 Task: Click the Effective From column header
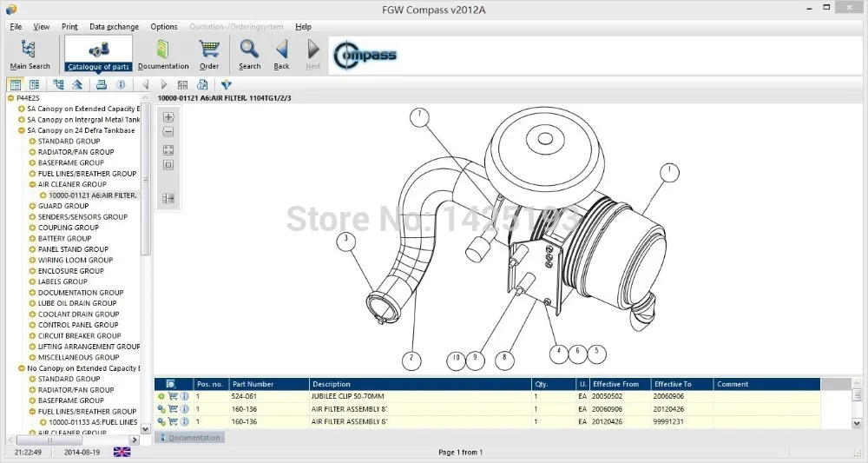[x=620, y=384]
